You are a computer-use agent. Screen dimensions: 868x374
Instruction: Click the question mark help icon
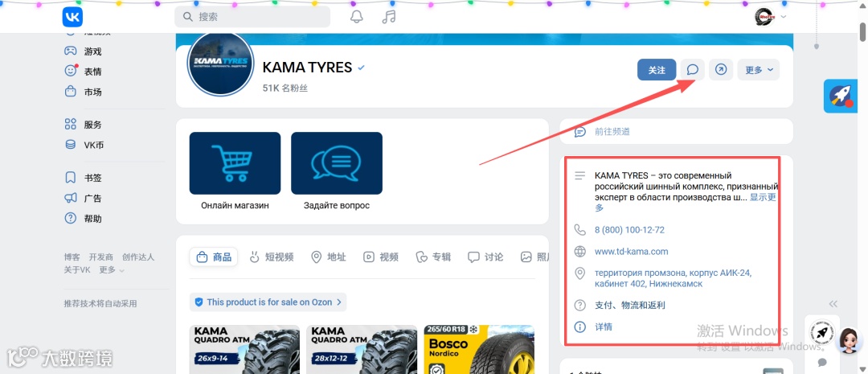pos(70,218)
